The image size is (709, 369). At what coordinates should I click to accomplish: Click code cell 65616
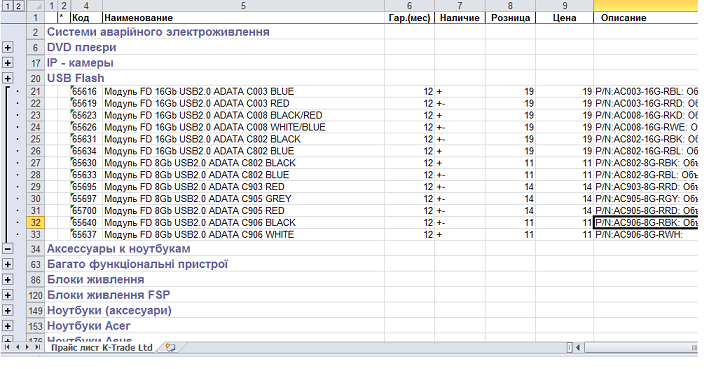86,91
